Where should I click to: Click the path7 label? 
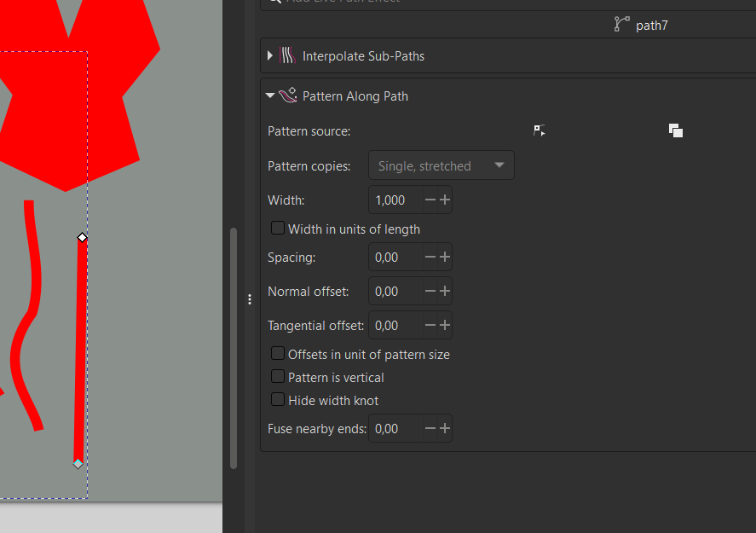[x=652, y=26]
